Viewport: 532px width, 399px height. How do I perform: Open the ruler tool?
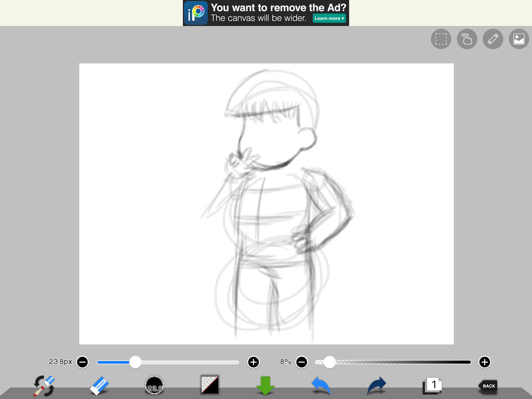tap(493, 39)
